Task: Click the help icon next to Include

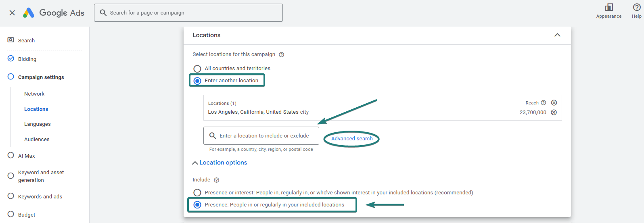Action: [x=216, y=180]
